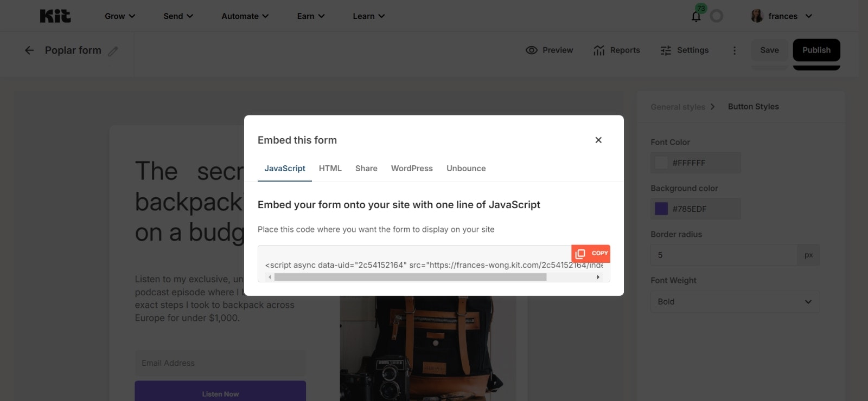Open the Font Weight Bold dropdown
This screenshot has height=401, width=868.
click(x=735, y=302)
